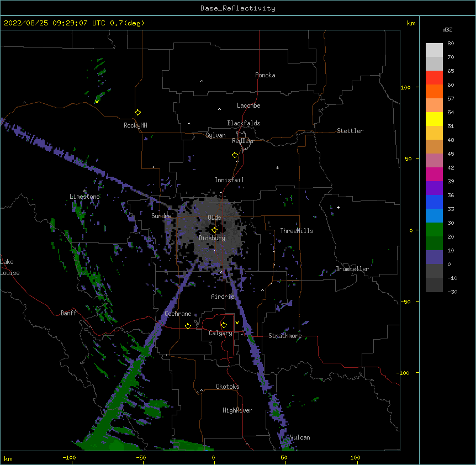The image size is (476, 465).
Task: Click the RockyMH label
Action: click(x=135, y=125)
